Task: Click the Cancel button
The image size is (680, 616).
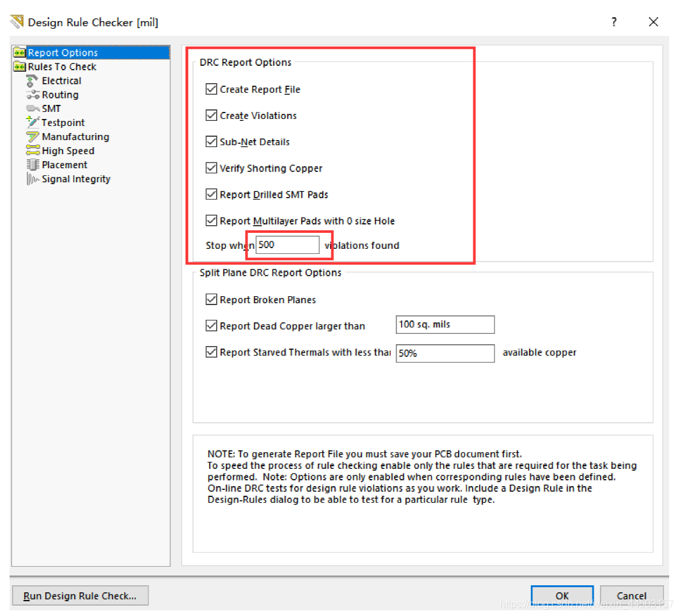Action: 631,596
